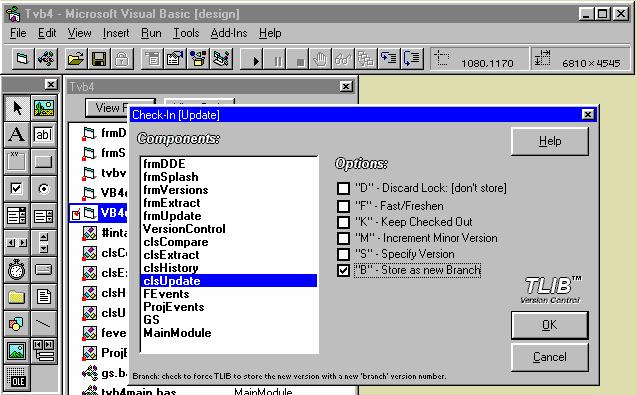This screenshot has height=395, width=637.
Task: Select the Pointer tool in the toolbox
Action: coord(17,108)
